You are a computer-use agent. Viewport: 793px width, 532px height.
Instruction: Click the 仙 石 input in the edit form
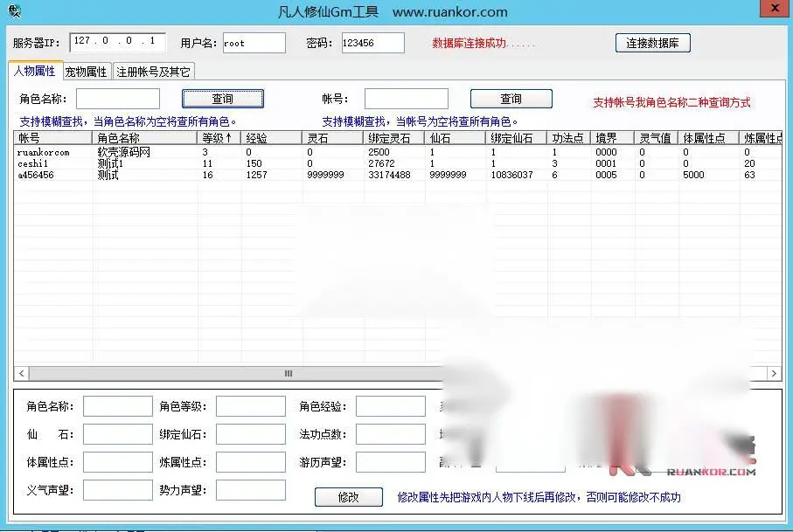(118, 434)
